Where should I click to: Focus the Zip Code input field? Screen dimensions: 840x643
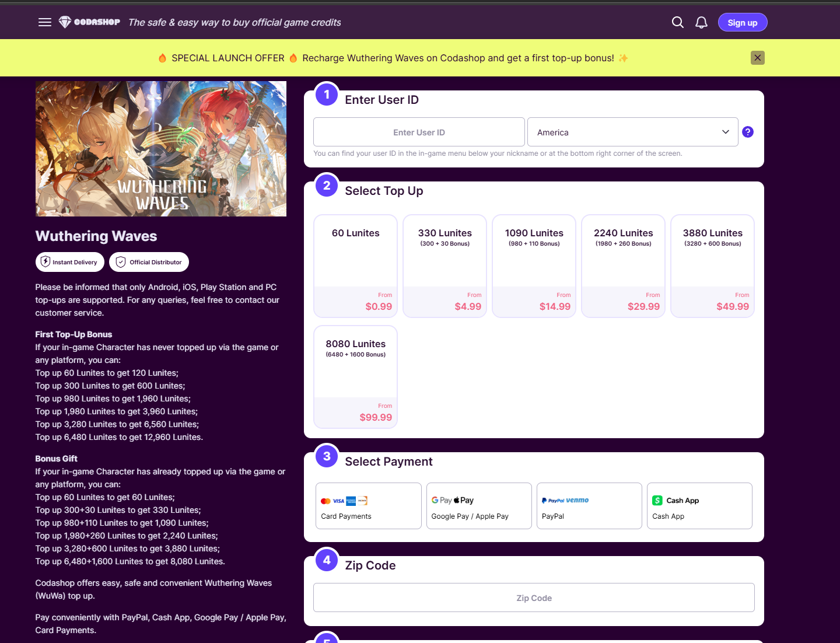(x=534, y=597)
